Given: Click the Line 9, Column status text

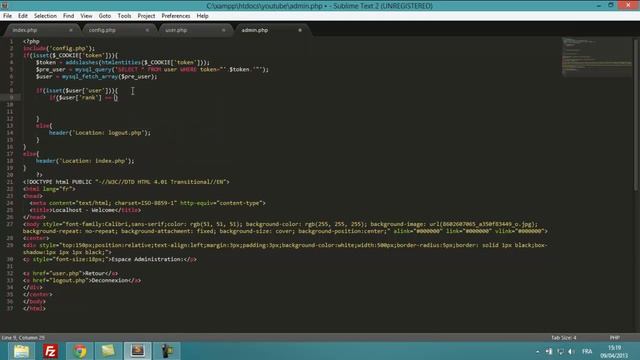Looking at the screenshot, I should coord(23,338).
